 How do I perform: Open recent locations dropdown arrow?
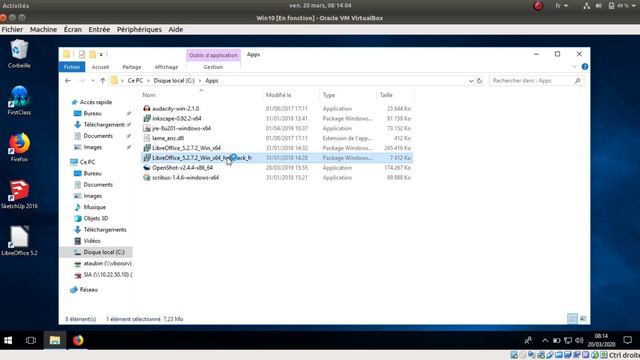(93, 81)
